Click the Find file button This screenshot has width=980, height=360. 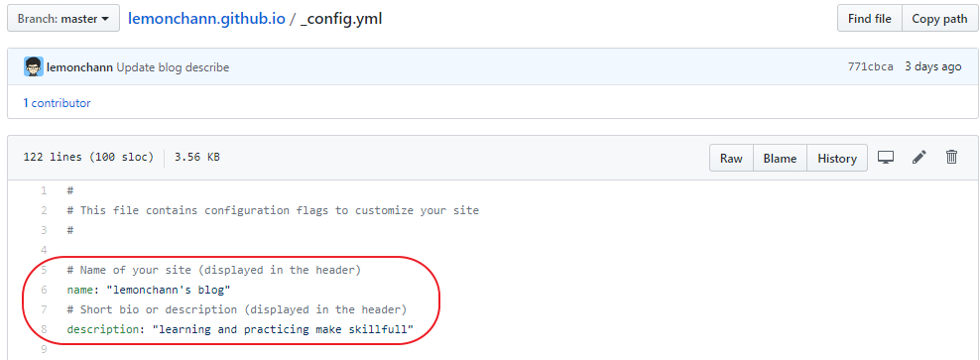click(x=869, y=19)
